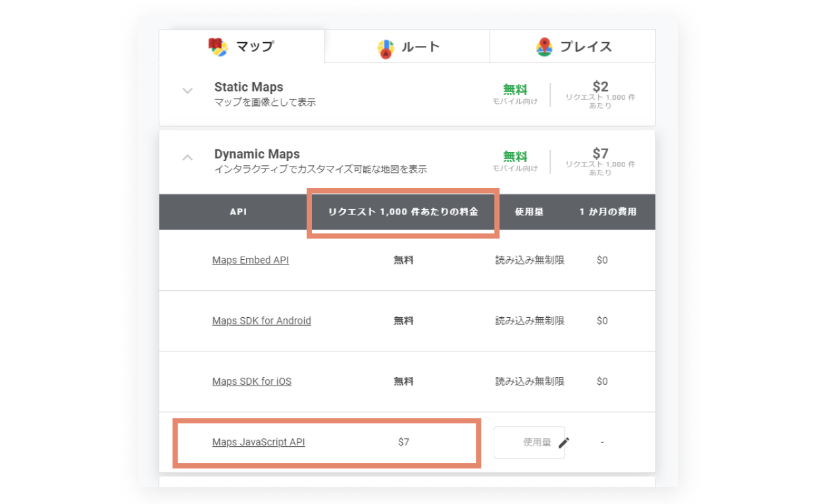Open the Maps Embed API link
Image resolution: width=816 pixels, height=504 pixels.
pyautogui.click(x=250, y=260)
